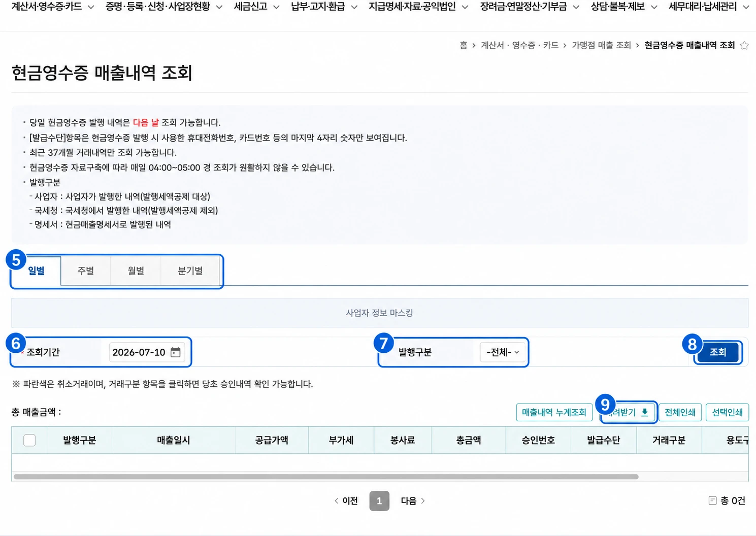Expand 세무대리·납세관리 menu
The image size is (756, 536).
[x=709, y=7]
